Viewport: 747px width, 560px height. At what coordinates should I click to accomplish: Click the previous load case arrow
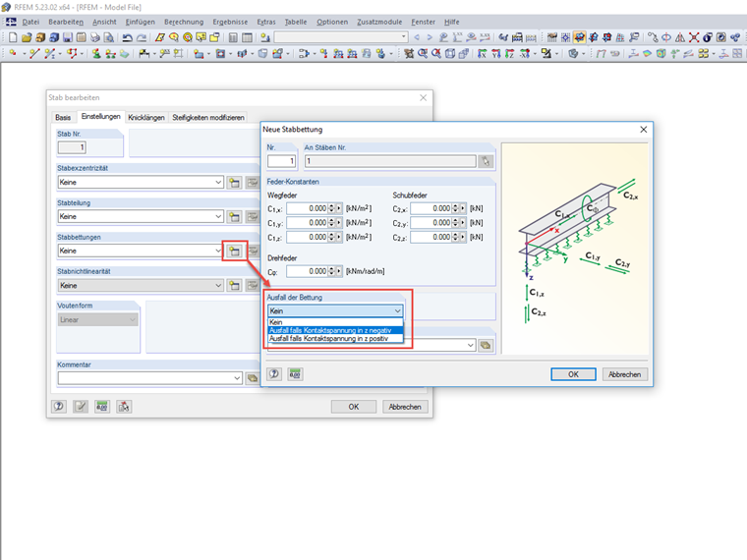[418, 37]
